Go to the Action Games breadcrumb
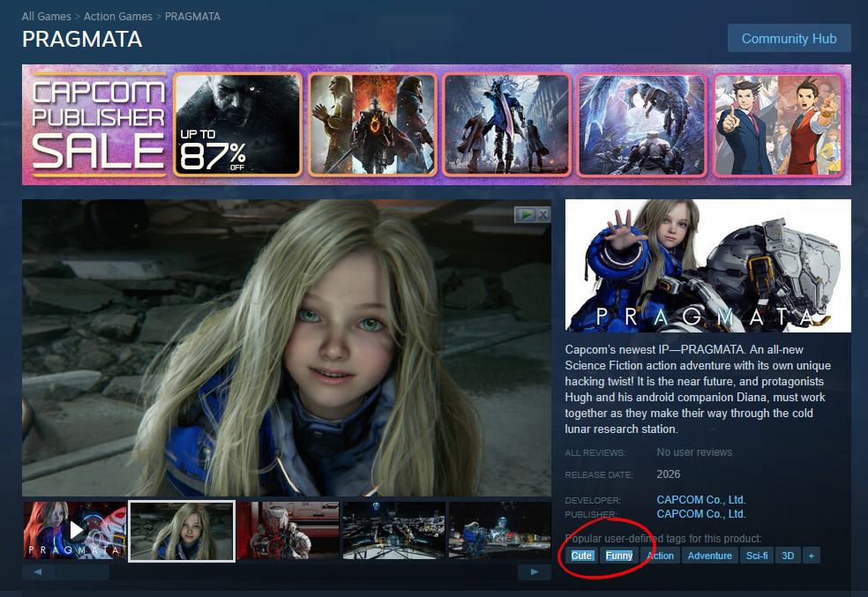Viewport: 868px width, 597px height. tap(118, 17)
